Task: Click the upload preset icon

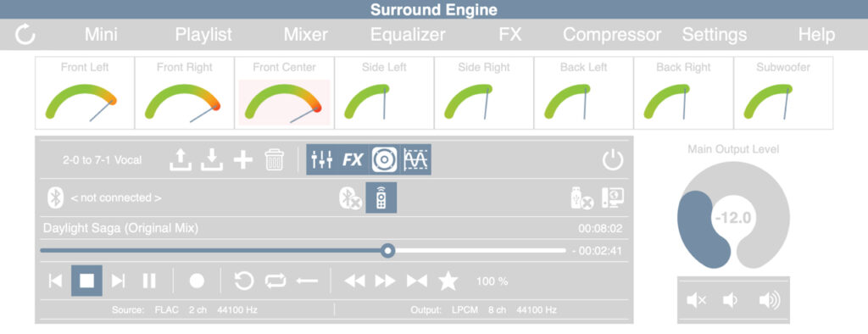Action: click(181, 159)
